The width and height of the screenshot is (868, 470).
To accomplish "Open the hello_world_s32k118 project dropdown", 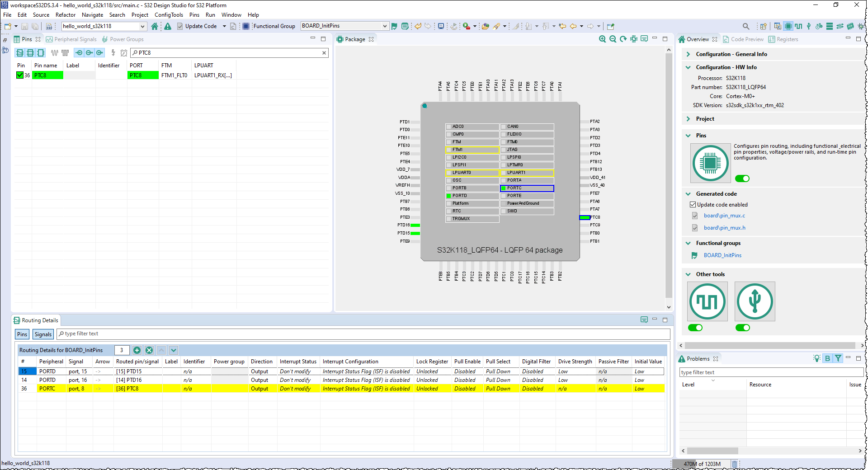I will click(x=144, y=26).
